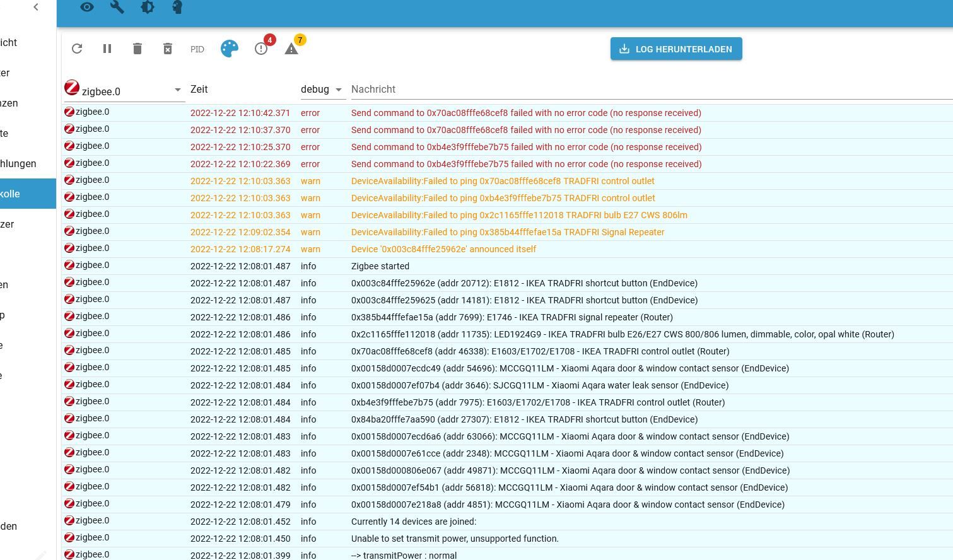Clear the log list with trash icon
Image resolution: width=953 pixels, height=560 pixels.
[x=137, y=49]
